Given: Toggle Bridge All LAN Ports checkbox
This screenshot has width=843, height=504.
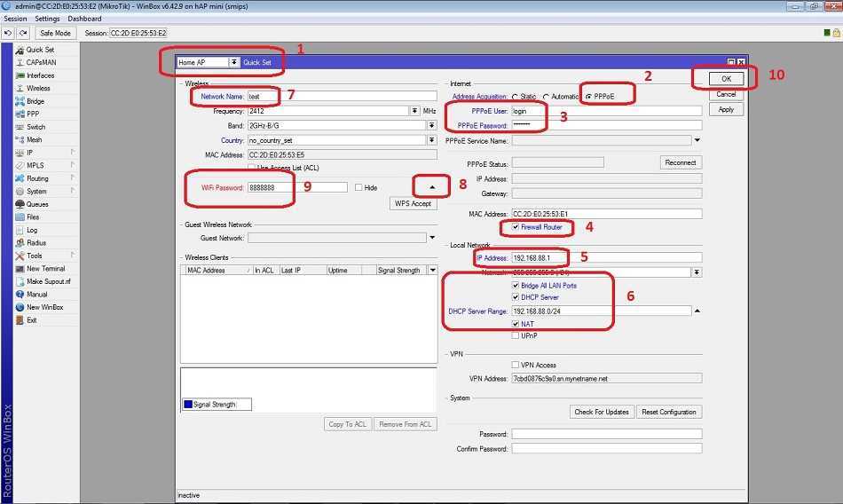Looking at the screenshot, I should pyautogui.click(x=516, y=286).
